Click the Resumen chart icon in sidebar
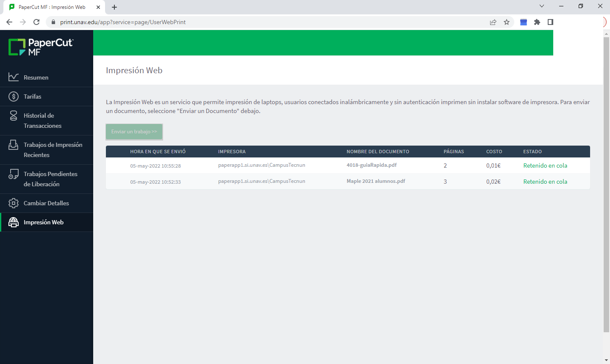Screen dimensions: 610x364 click(14, 77)
